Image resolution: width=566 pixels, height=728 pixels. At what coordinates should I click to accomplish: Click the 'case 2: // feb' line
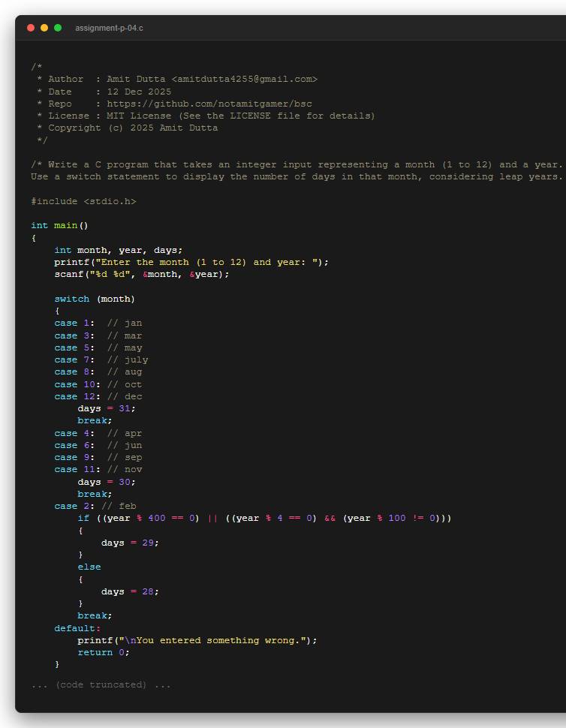click(95, 506)
